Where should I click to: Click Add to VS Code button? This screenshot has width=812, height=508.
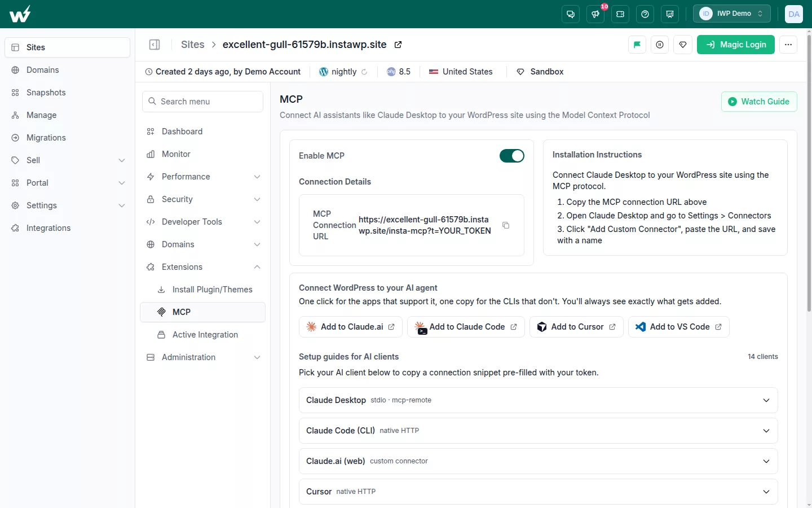pyautogui.click(x=679, y=327)
